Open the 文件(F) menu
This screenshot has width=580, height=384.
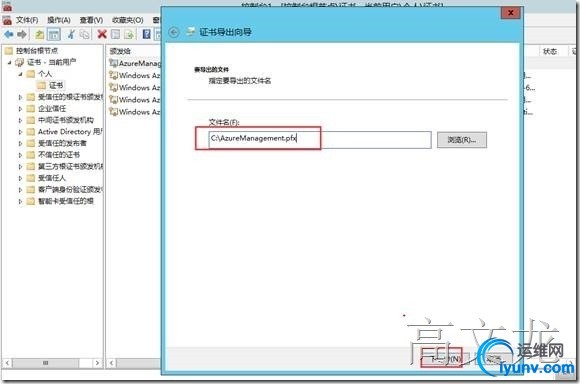tap(27, 20)
